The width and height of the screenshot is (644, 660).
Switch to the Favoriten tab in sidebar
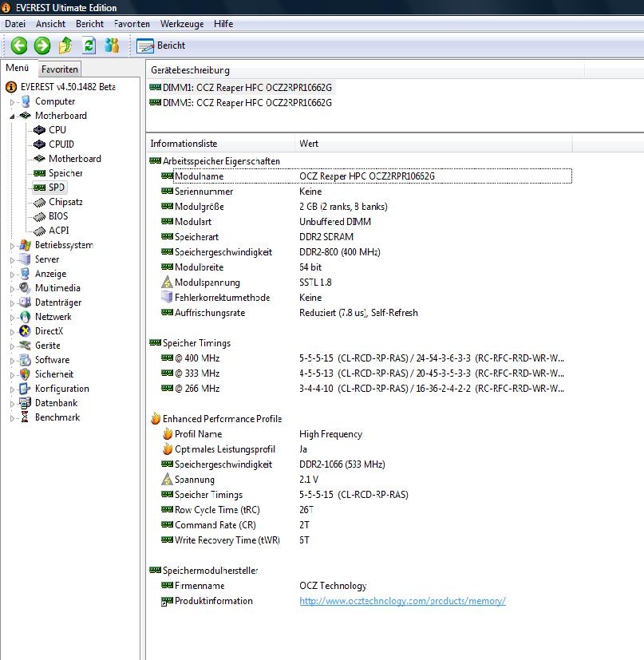tap(60, 69)
